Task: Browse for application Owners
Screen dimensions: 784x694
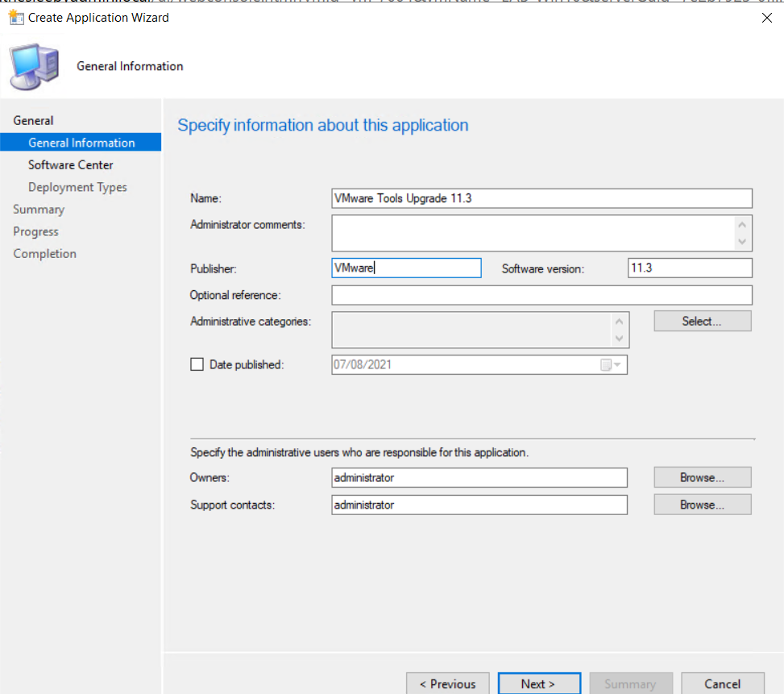Action: (701, 477)
